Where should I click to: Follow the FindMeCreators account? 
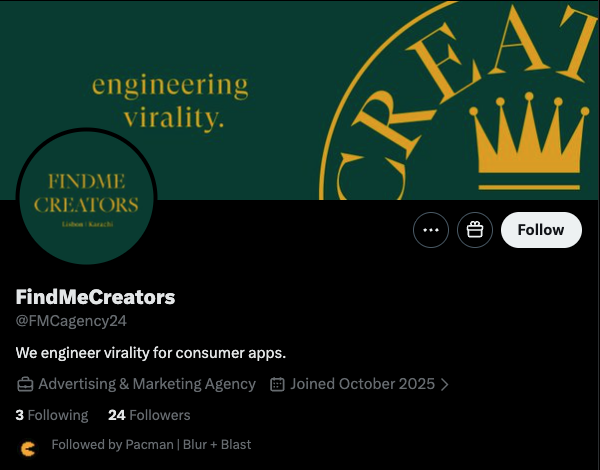coord(541,230)
